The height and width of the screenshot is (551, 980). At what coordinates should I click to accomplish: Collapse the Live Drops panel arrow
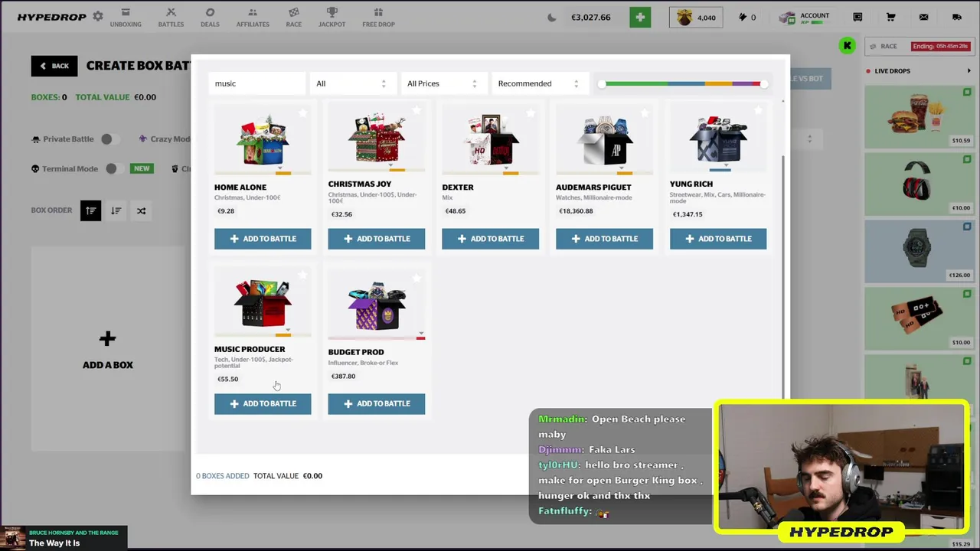point(969,71)
